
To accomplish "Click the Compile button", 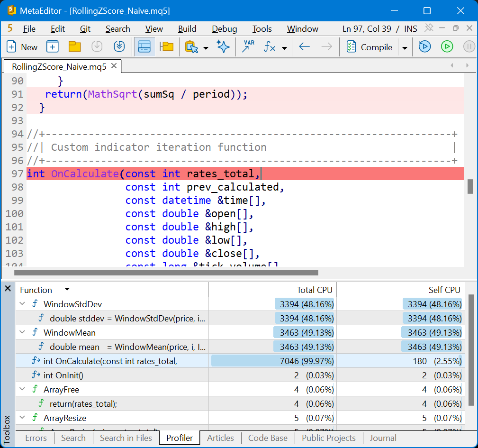I will click(x=370, y=47).
